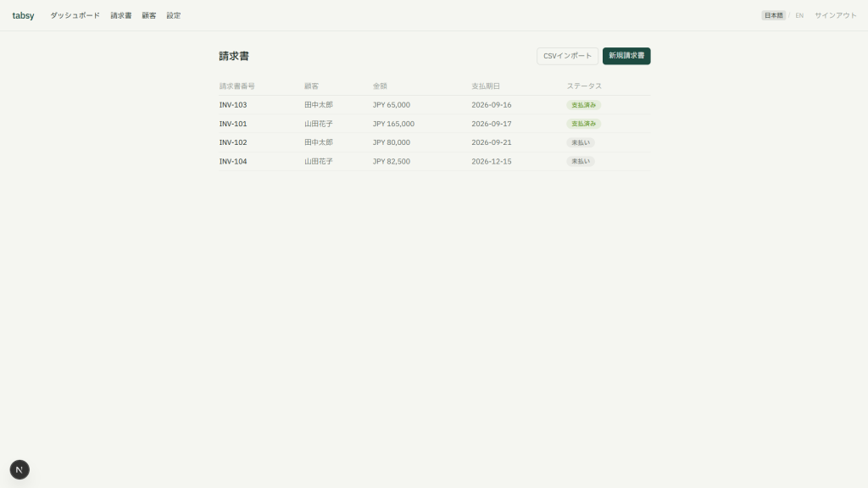Viewport: 868px width, 488px height.
Task: Click the CSVインポート button
Action: pyautogui.click(x=567, y=56)
